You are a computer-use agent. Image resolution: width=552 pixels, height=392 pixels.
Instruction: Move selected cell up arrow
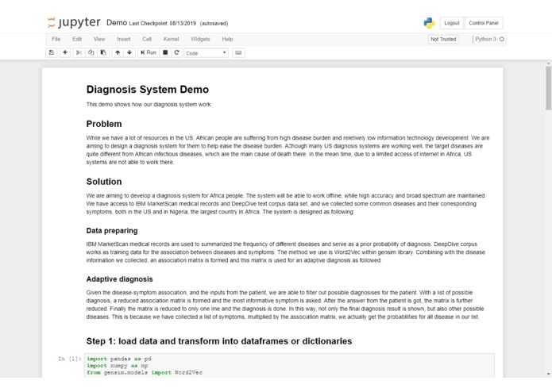tap(118, 52)
